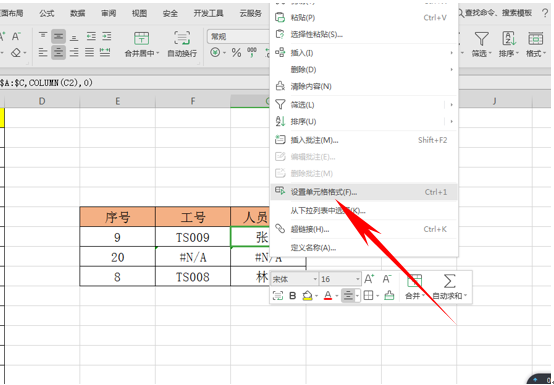554x385 pixels.
Task: Open the 公式 ribbon tab
Action: pos(47,13)
